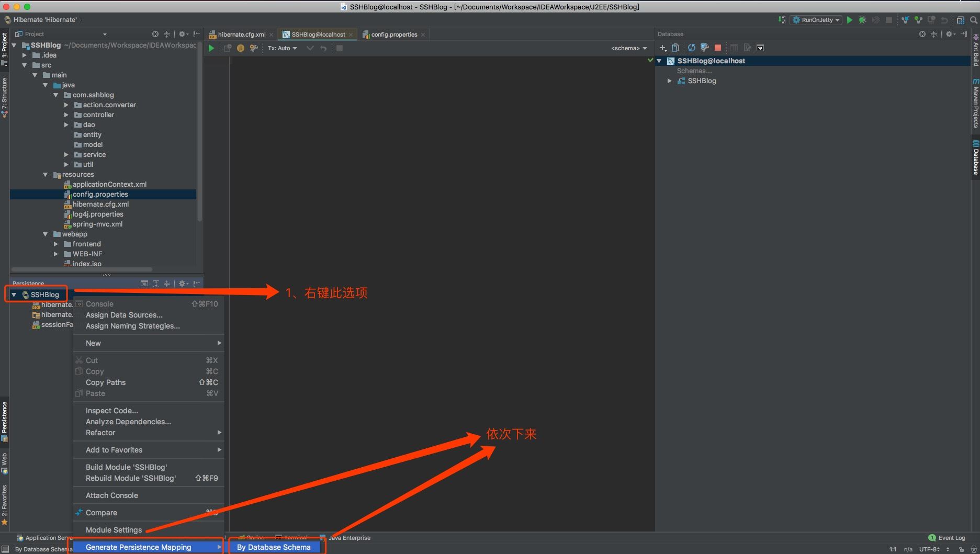Open the Project Structure icon in the main toolbar
Screen dimensions: 980x554
960,20
